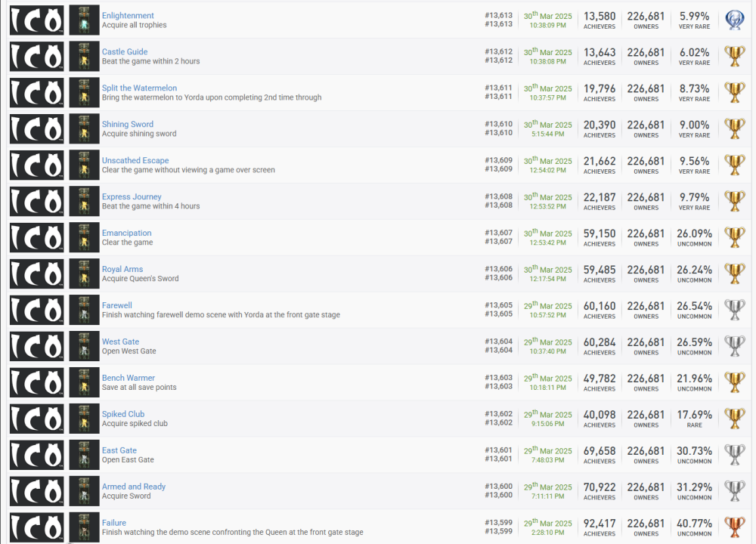The image size is (756, 544).
Task: Click the silver trophy icon in Farewell row
Action: [x=734, y=310]
